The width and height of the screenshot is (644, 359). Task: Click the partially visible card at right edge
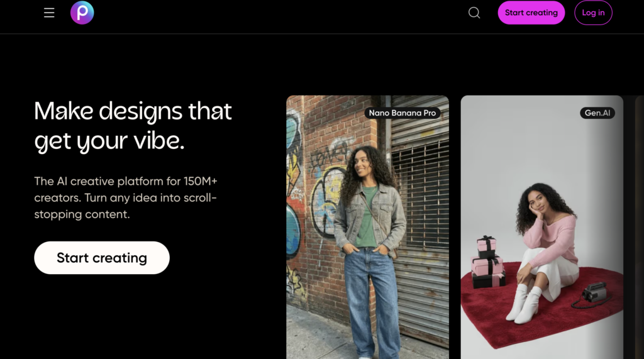click(x=639, y=226)
